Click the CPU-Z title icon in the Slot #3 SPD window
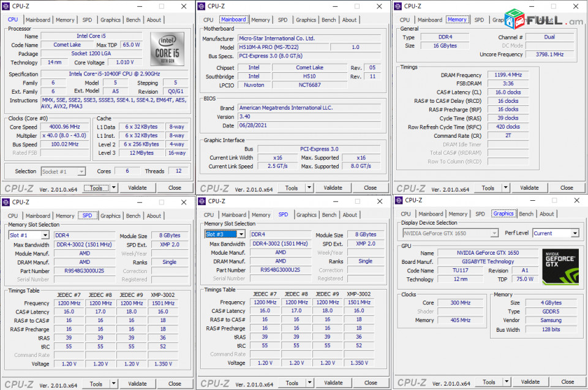 pos(202,201)
